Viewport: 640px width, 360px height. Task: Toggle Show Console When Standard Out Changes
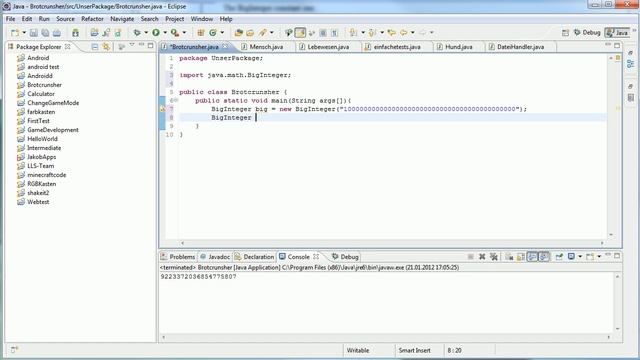pos(532,257)
